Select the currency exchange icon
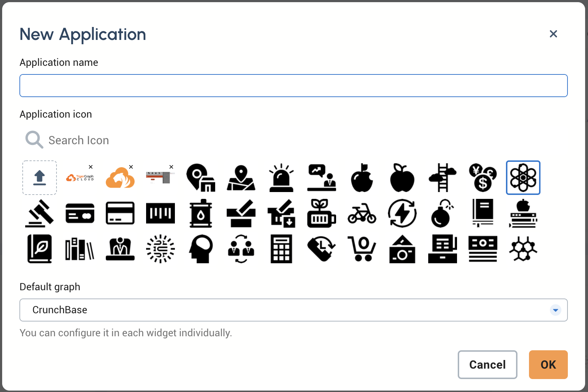Image resolution: width=588 pixels, height=392 pixels. (483, 177)
